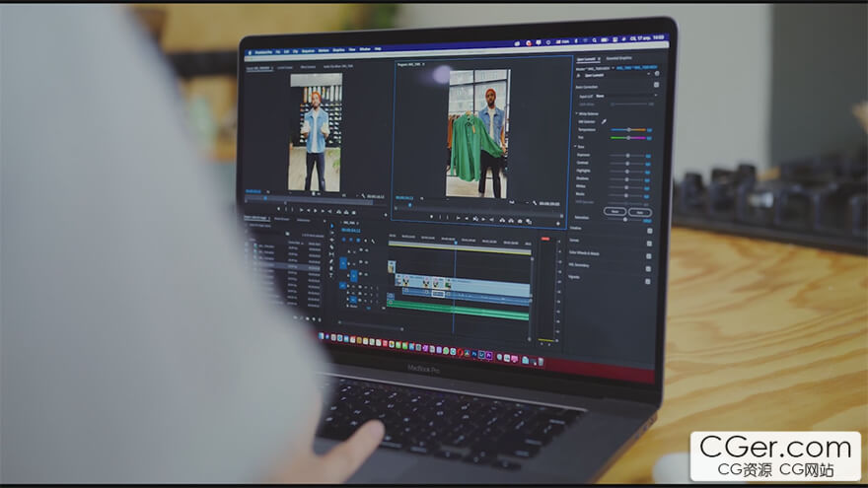Screen dimensions: 868x488
Task: Click the White Balance eyedropper selector
Action: [x=604, y=121]
